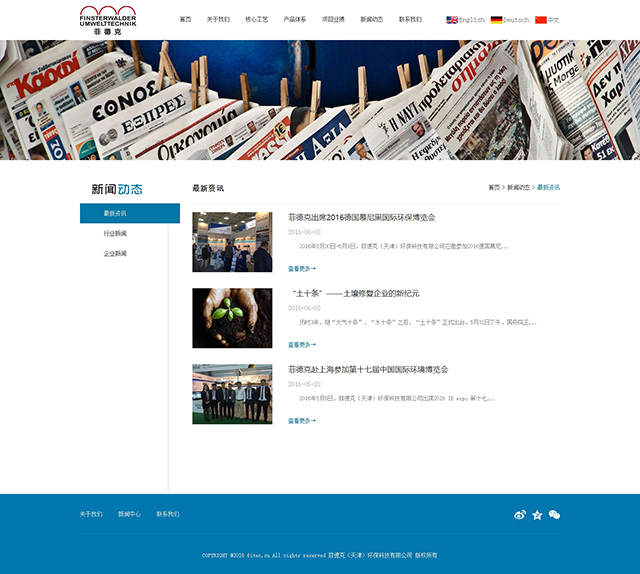640x574 pixels.
Task: Go to 核心工艺 menu item
Action: click(257, 20)
